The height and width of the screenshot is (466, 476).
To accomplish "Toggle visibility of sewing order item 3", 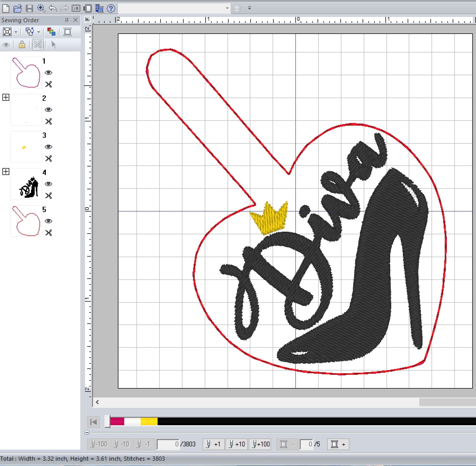I will 48,147.
